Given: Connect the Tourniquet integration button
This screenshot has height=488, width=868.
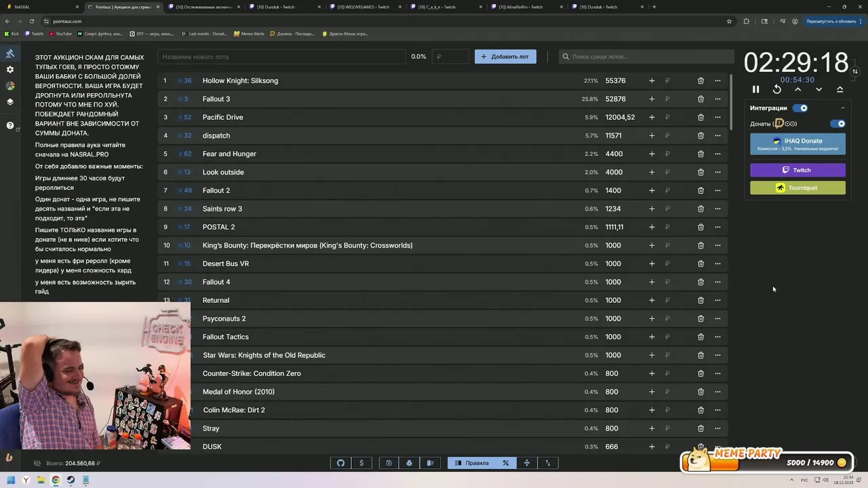Looking at the screenshot, I should [x=797, y=188].
